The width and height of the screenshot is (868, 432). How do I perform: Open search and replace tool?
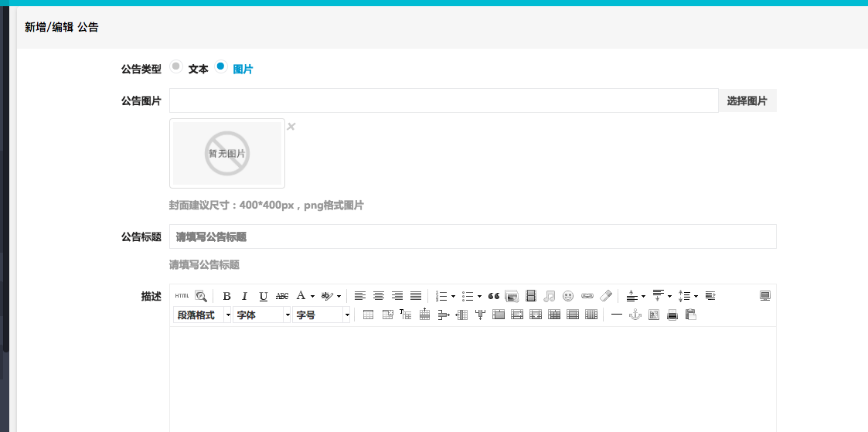pyautogui.click(x=200, y=296)
